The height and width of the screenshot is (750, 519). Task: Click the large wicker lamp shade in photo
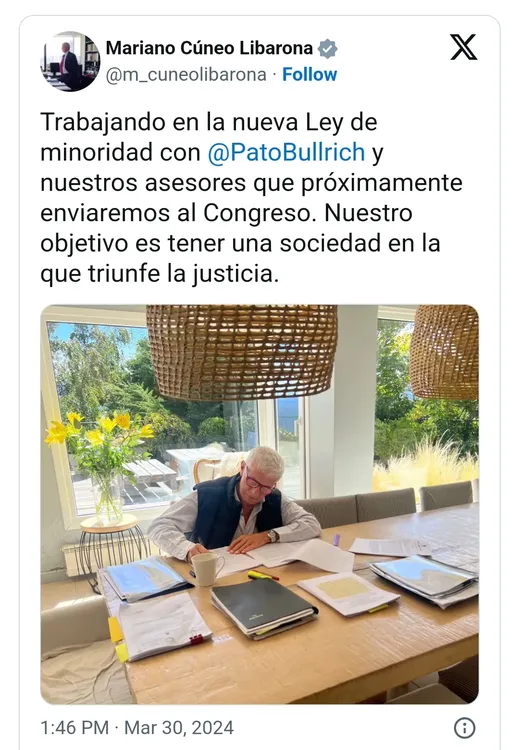(x=242, y=351)
